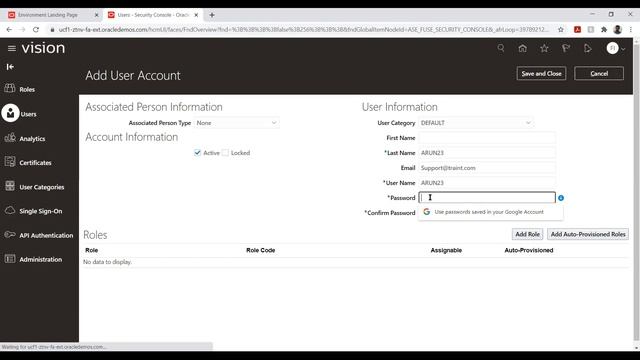Open the Chrome extensions puzzle icon

click(604, 29)
